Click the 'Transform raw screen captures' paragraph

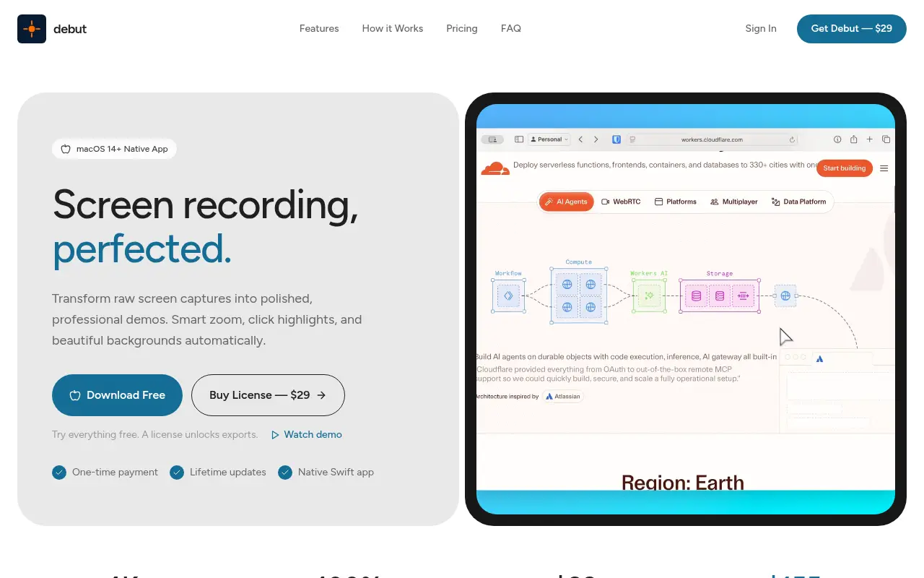point(207,319)
